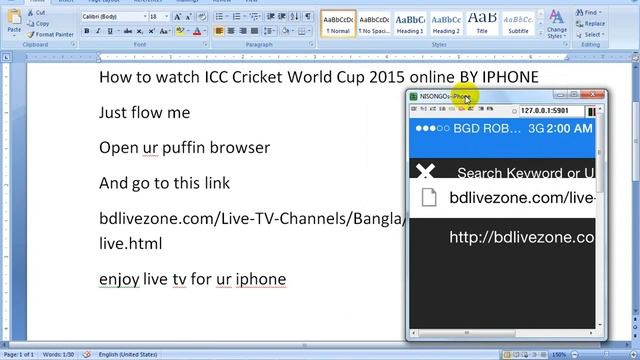Open the font size dropdown
640x360 pixels.
click(167, 17)
